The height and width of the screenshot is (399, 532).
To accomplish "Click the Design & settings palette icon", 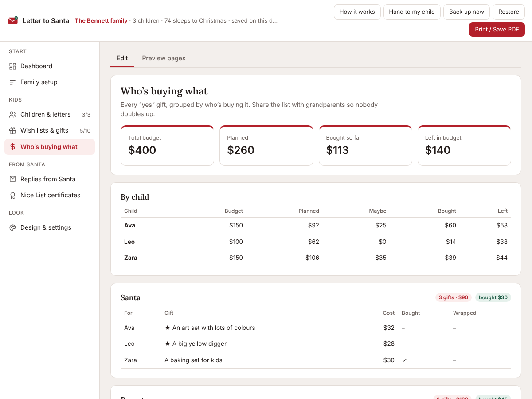I will pos(12,227).
